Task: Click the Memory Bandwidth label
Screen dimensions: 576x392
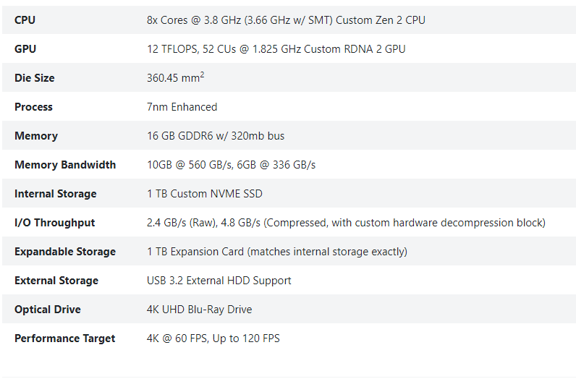Action: tap(65, 165)
